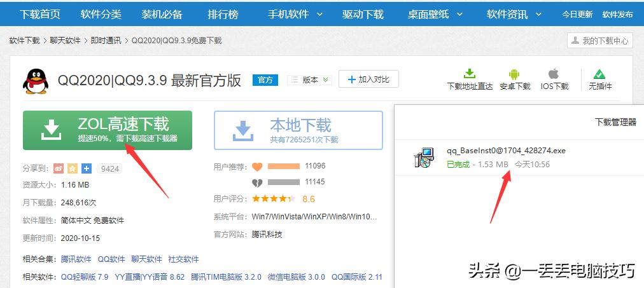
Task: Expand the 手机软件 menu arrow
Action: (x=319, y=15)
